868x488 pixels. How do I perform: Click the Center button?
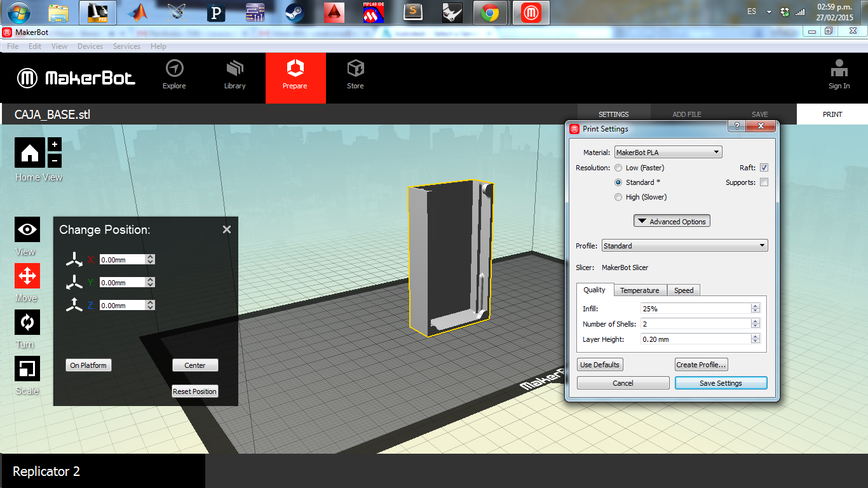coord(195,365)
